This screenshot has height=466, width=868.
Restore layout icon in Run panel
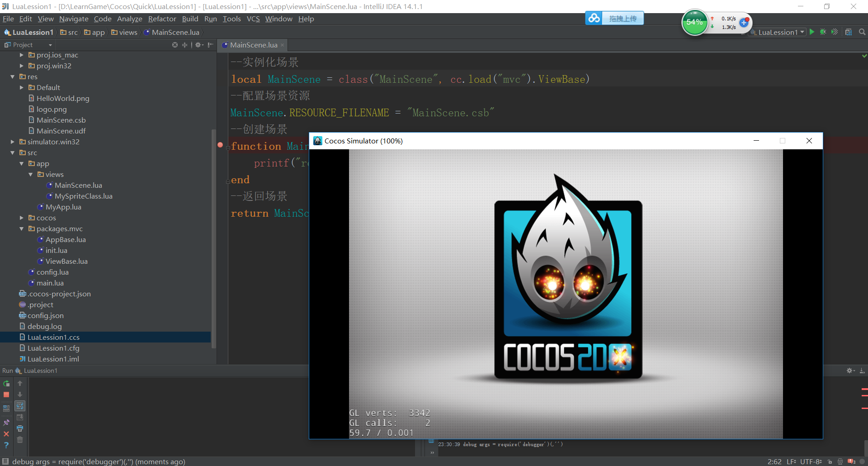pyautogui.click(x=6, y=408)
